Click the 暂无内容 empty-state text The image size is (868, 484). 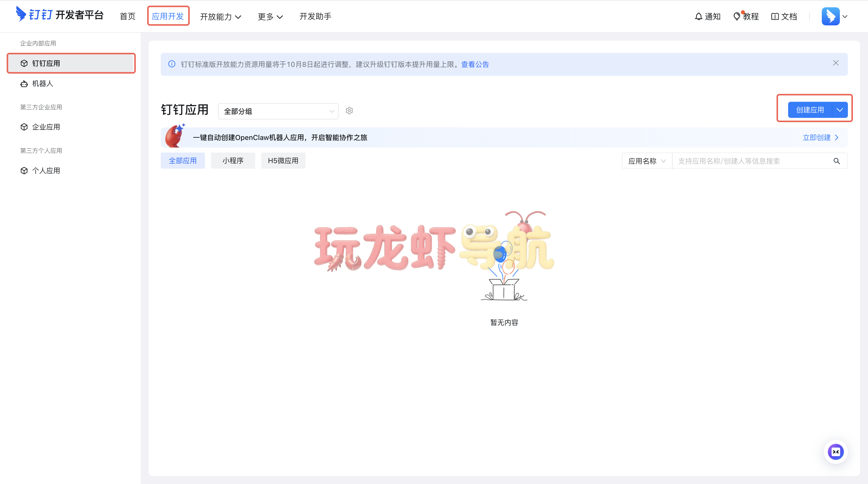pyautogui.click(x=504, y=323)
